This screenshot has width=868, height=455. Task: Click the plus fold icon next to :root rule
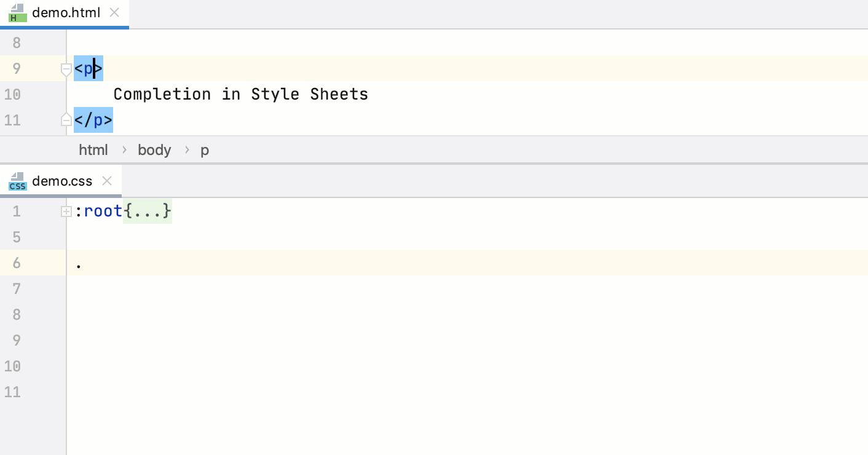point(66,211)
